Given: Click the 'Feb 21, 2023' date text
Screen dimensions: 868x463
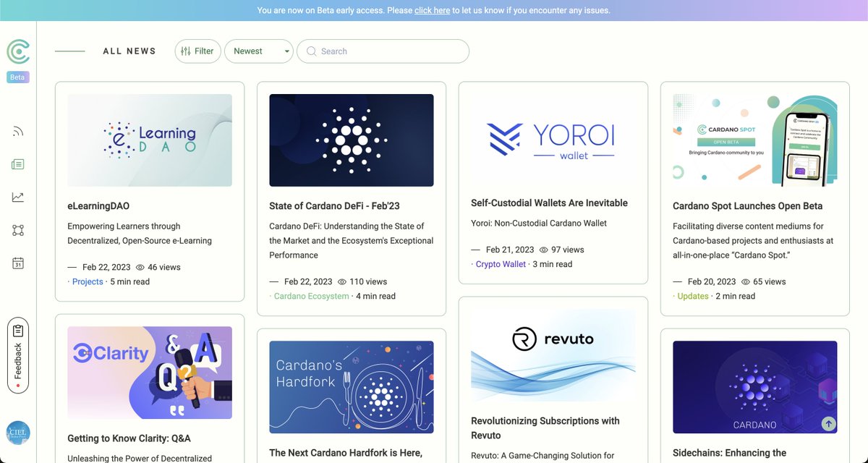Looking at the screenshot, I should click(x=510, y=250).
